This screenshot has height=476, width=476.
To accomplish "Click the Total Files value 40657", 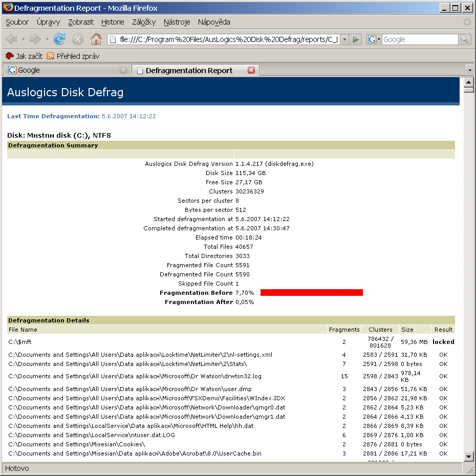I will click(x=244, y=247).
